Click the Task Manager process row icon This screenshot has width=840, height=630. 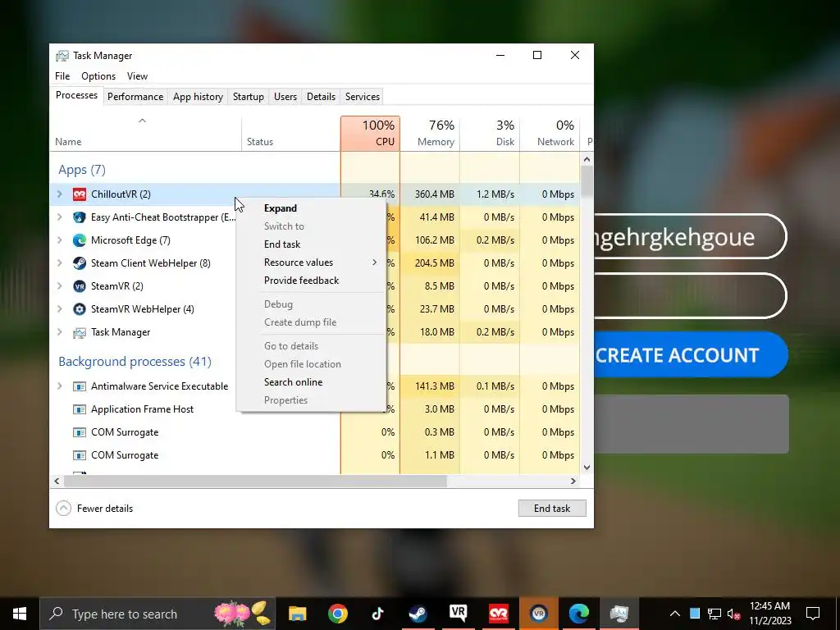(x=80, y=333)
